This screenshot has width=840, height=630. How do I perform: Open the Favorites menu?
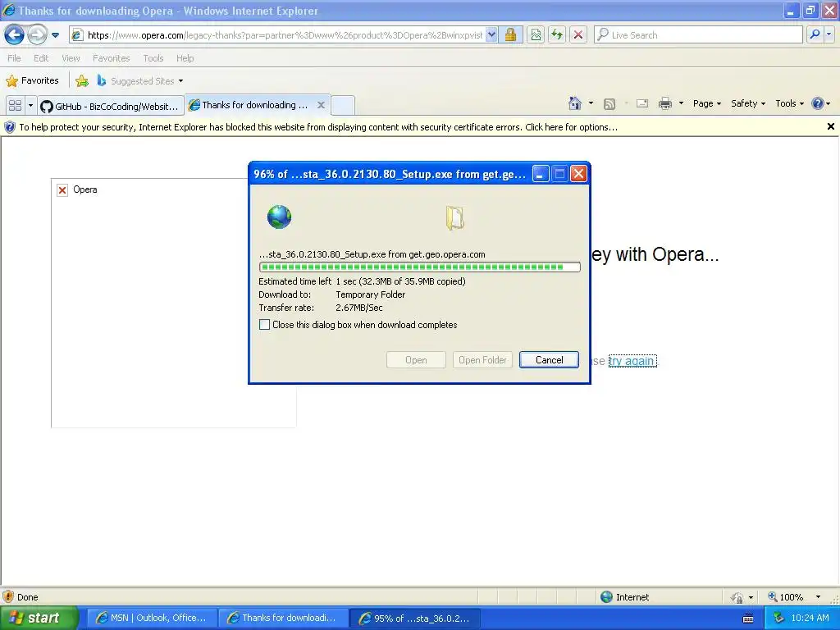point(111,58)
